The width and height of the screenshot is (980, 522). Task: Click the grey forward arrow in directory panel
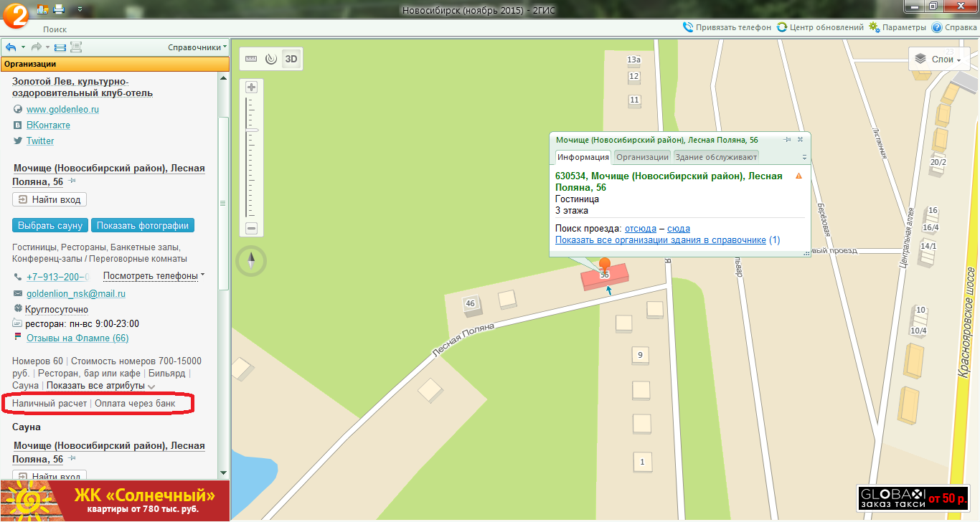coord(36,47)
